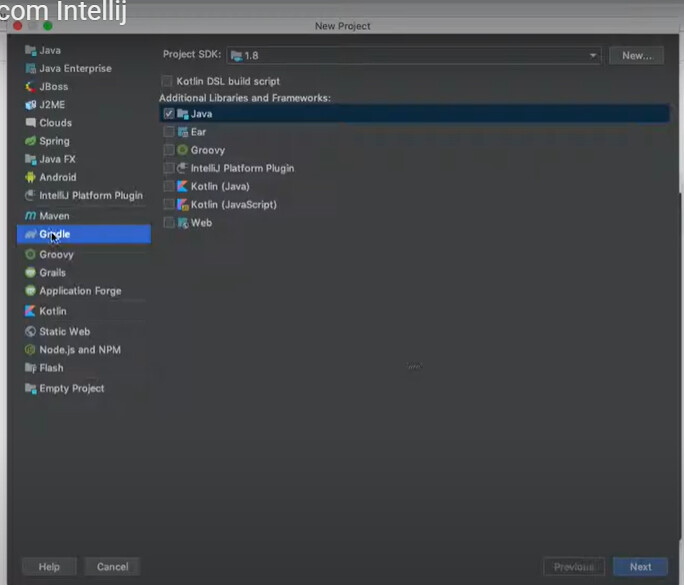
Task: Select the Grails icon
Action: pyautogui.click(x=31, y=273)
